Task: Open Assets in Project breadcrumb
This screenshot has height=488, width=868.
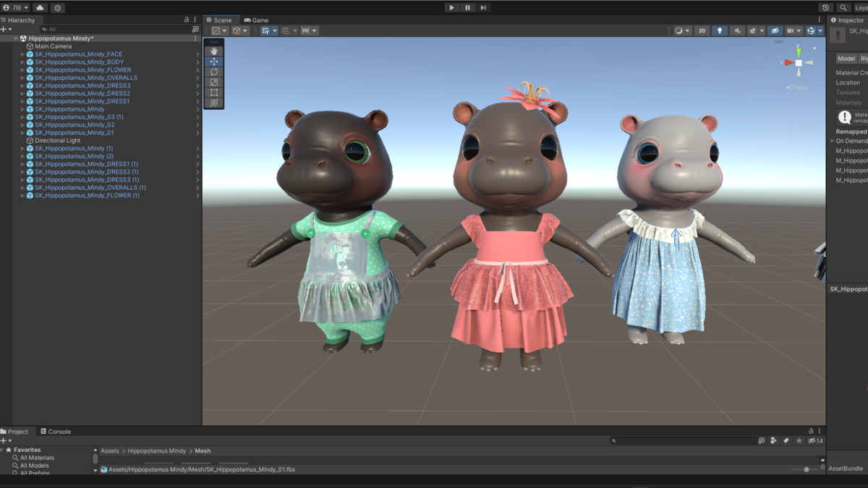Action: pyautogui.click(x=110, y=451)
